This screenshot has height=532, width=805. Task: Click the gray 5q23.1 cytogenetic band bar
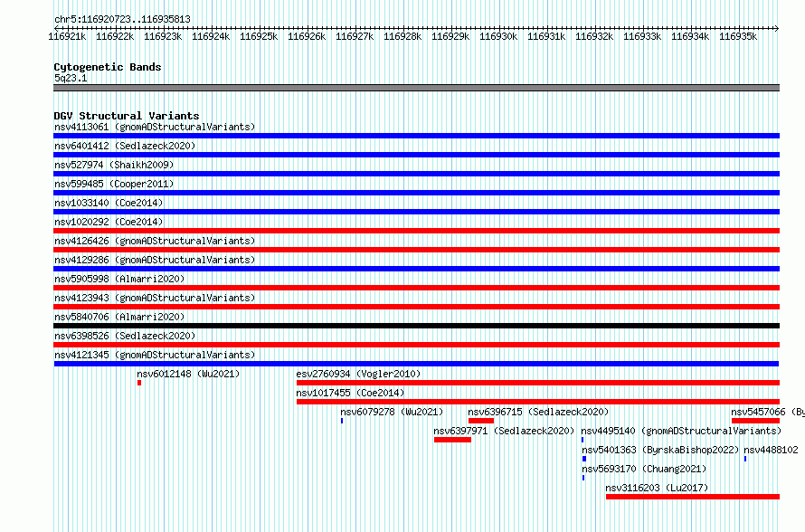click(x=416, y=88)
